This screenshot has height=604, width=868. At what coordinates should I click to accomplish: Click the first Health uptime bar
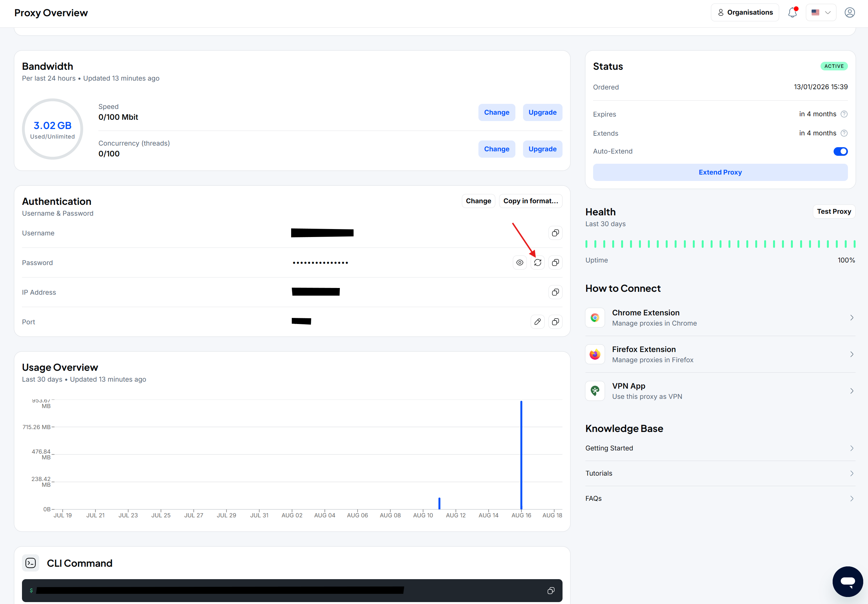[586, 244]
